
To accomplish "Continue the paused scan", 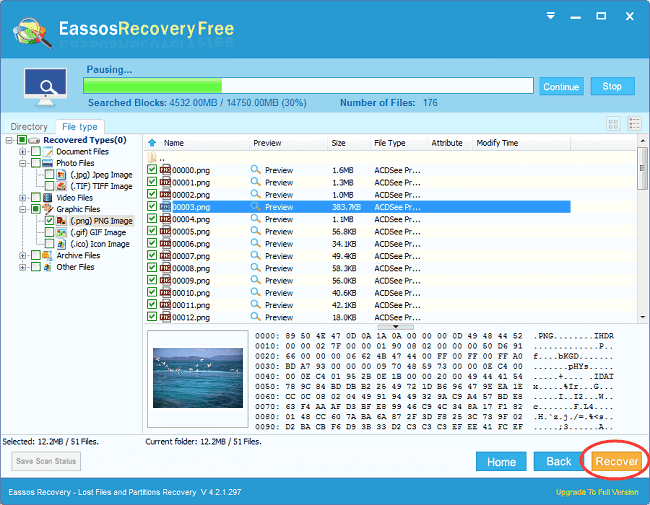I will tap(561, 86).
